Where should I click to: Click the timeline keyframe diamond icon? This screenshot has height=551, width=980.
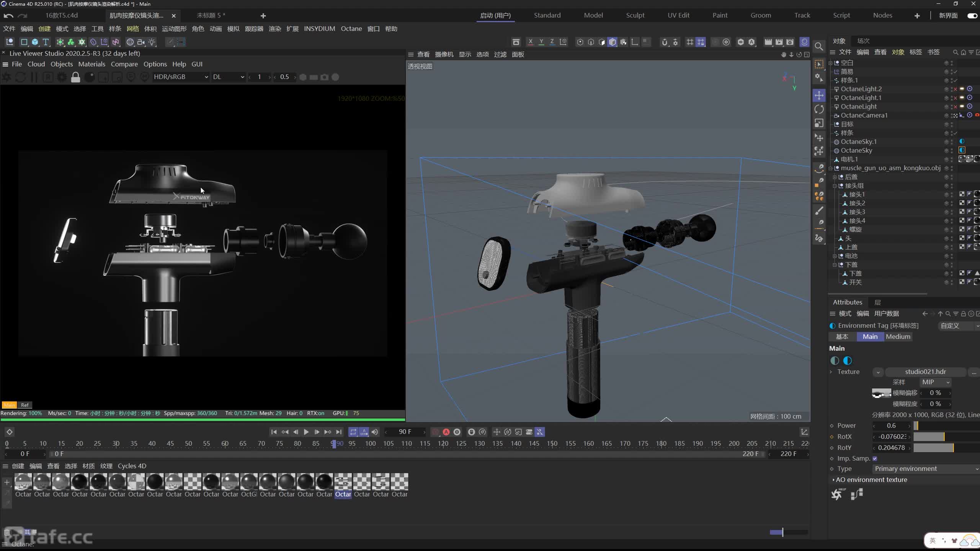click(x=10, y=432)
